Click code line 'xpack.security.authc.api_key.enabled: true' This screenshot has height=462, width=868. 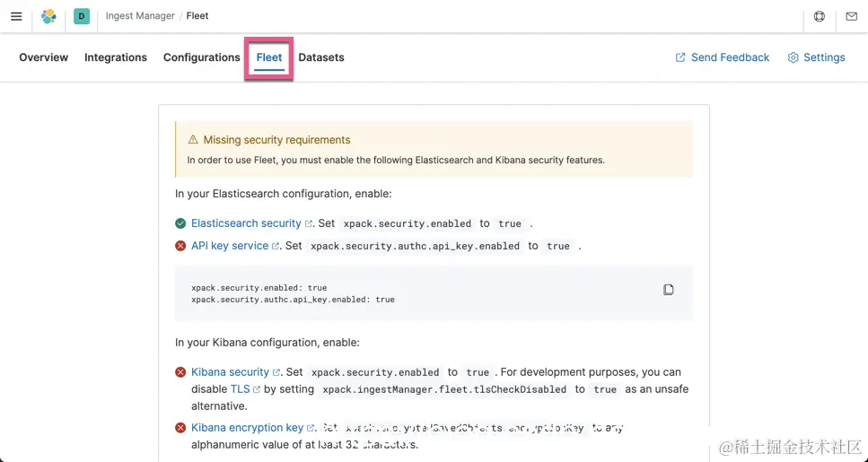tap(293, 300)
